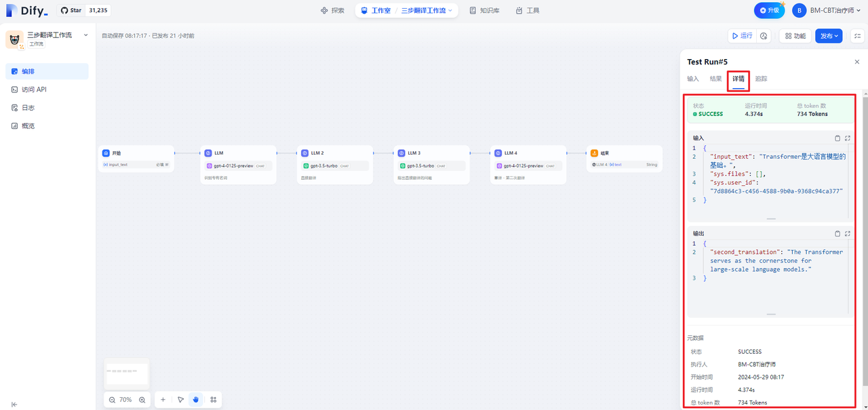Image resolution: width=868 pixels, height=410 pixels.
Task: Select the LLM 3 node
Action: (432, 165)
